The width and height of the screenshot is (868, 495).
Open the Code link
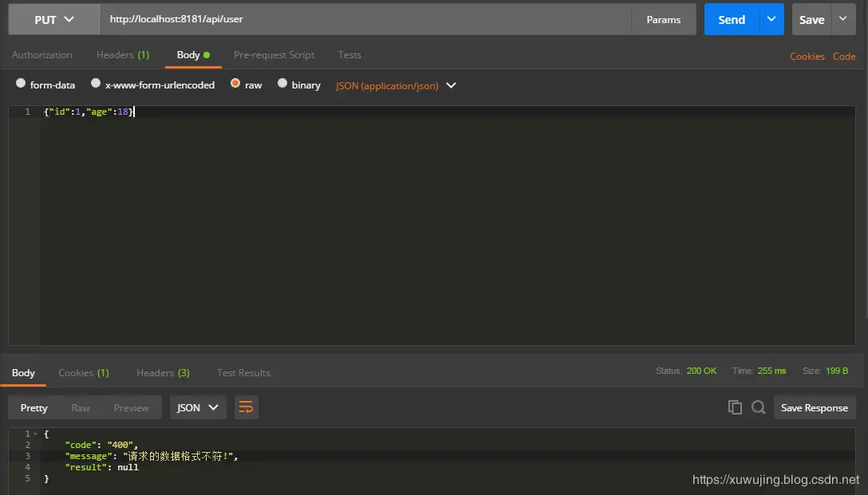(x=844, y=57)
